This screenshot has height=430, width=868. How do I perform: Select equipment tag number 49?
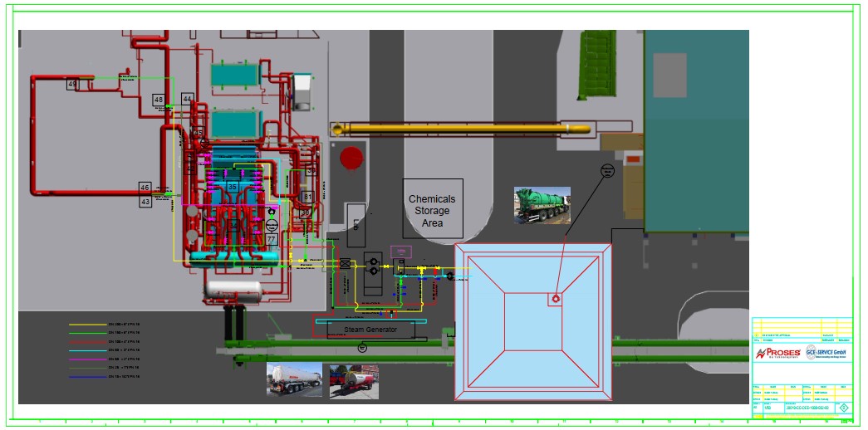pyautogui.click(x=72, y=85)
